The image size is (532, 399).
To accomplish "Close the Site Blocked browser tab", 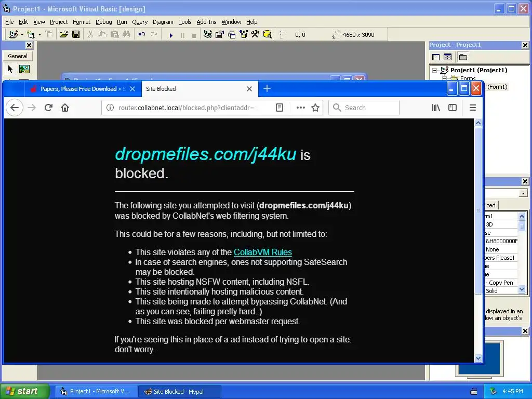I will (x=249, y=89).
